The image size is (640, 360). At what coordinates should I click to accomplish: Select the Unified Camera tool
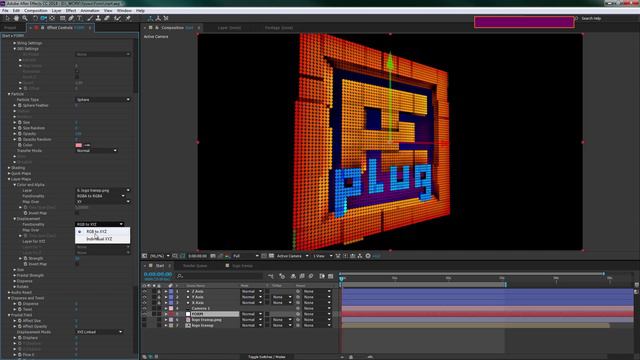tap(43, 18)
